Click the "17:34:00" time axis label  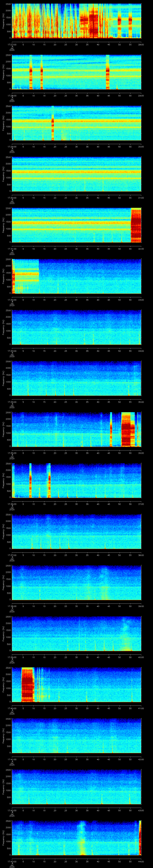12,402
